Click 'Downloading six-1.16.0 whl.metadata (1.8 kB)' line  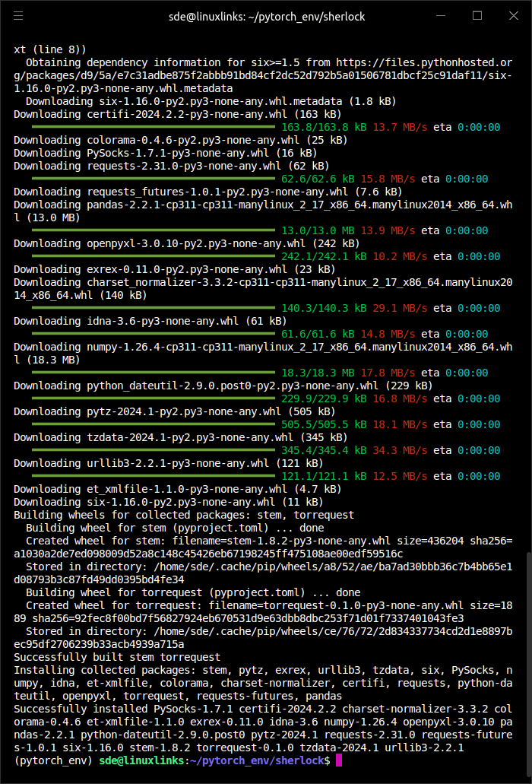(211, 101)
